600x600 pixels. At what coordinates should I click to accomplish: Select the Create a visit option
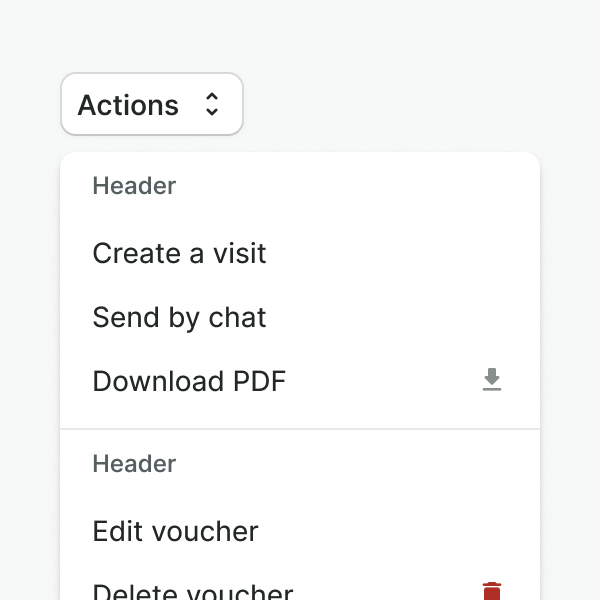(x=180, y=254)
